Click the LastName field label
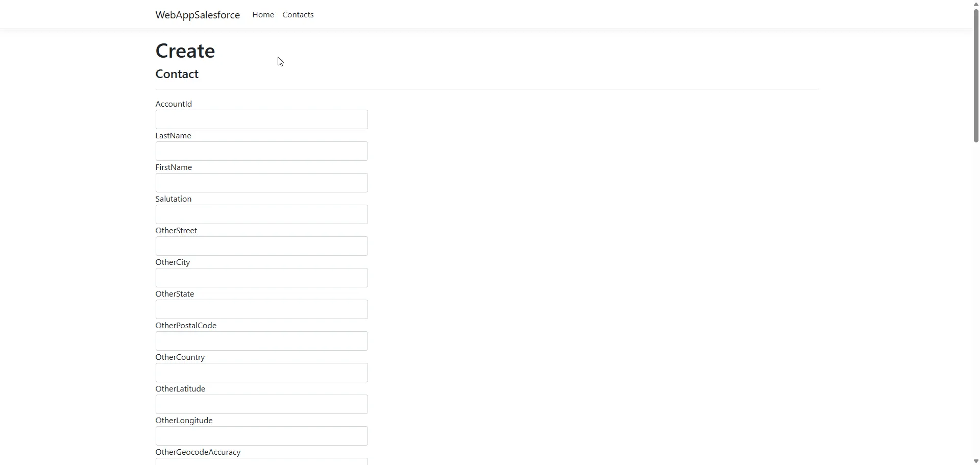980x465 pixels. coord(173,136)
